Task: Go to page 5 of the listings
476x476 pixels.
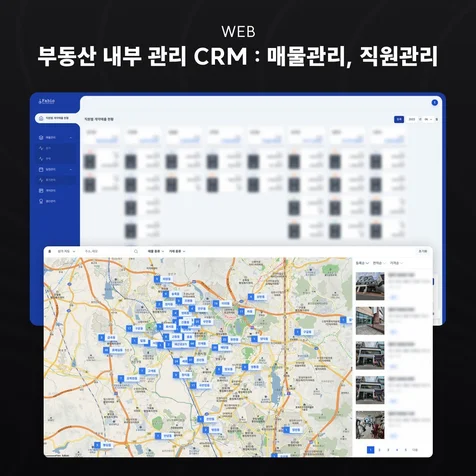Action: point(405,450)
